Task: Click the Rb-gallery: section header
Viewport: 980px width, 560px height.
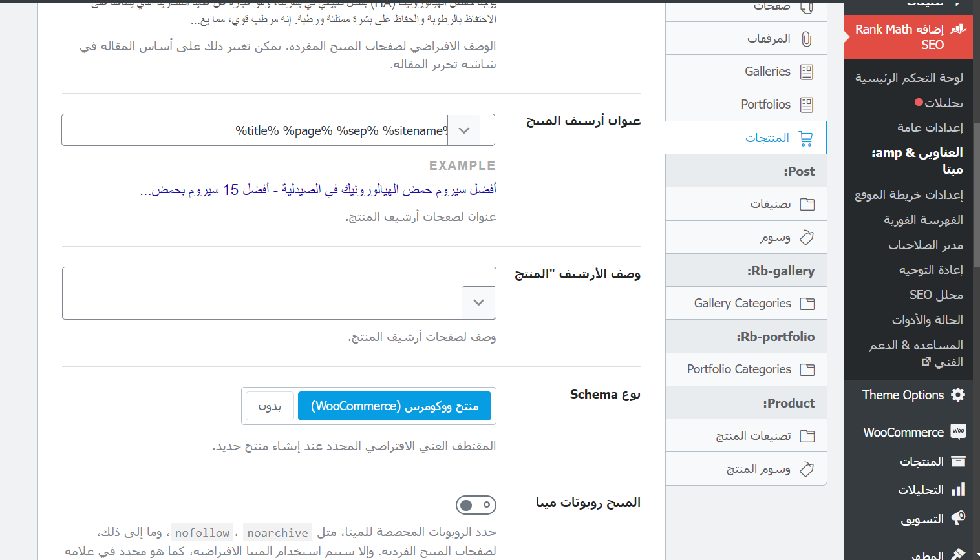Action: 746,271
